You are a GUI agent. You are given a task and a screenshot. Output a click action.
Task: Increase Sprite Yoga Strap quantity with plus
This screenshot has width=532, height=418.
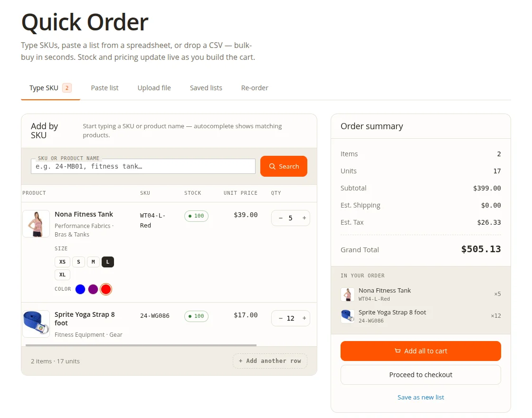304,318
